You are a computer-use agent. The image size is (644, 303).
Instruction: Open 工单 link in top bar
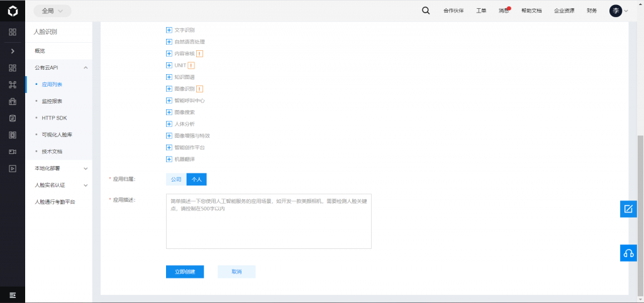[481, 11]
